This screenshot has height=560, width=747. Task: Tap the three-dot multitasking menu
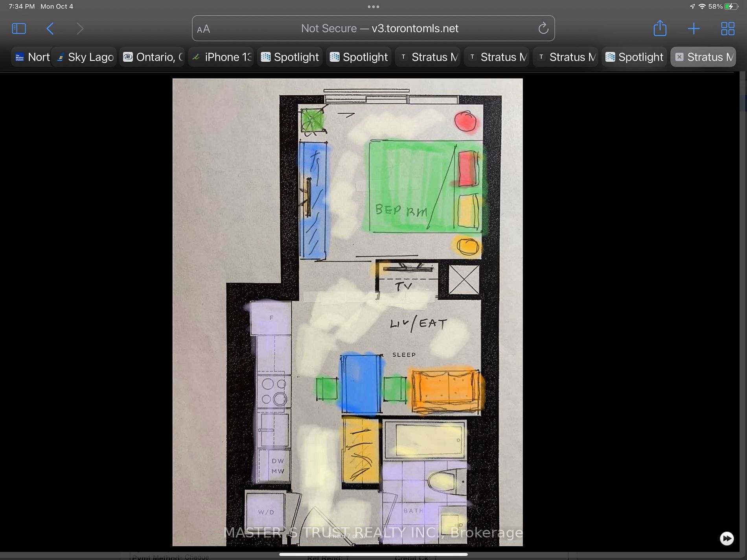373,7
